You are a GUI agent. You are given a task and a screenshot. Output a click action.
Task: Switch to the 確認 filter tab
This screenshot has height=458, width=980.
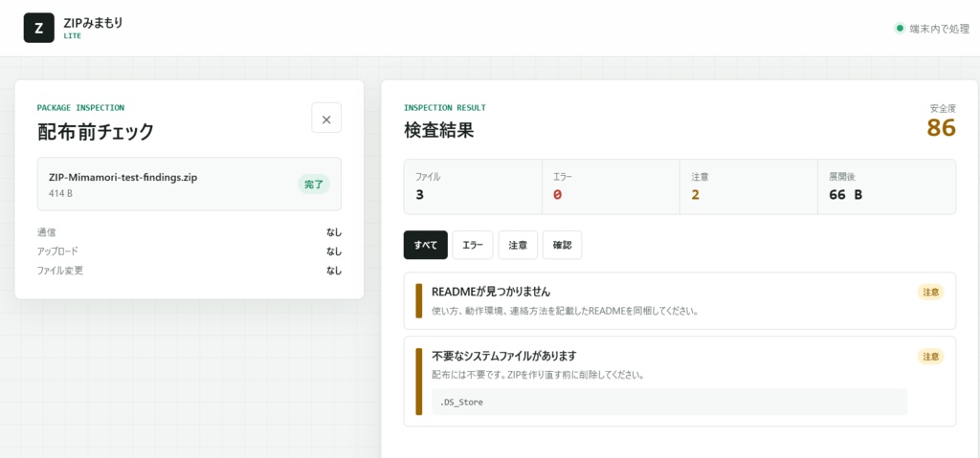click(x=563, y=245)
